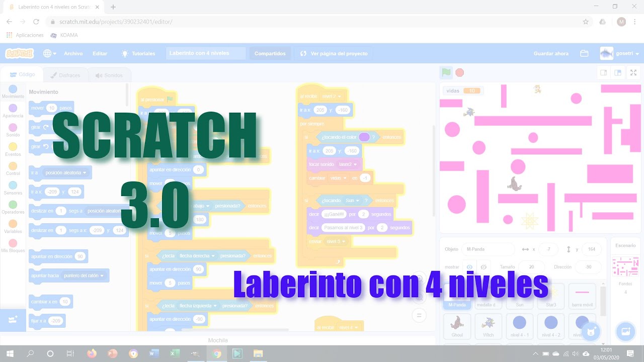Image resolution: width=644 pixels, height=362 pixels.
Task: Click the sprite y position field
Action: click(x=591, y=249)
